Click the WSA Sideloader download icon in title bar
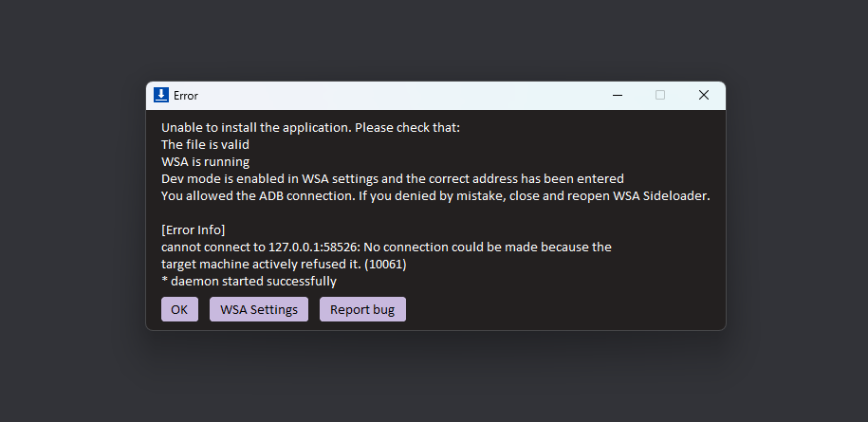Image resolution: width=868 pixels, height=422 pixels. [x=161, y=95]
